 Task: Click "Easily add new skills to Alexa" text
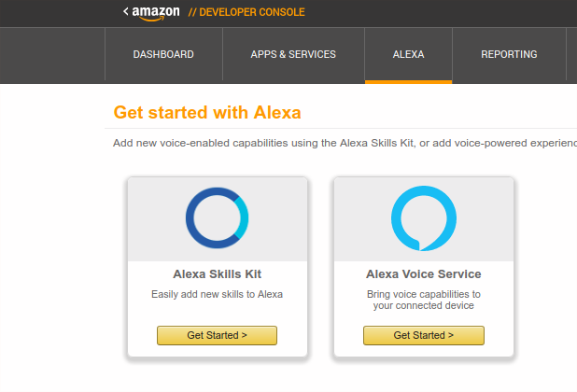(218, 294)
